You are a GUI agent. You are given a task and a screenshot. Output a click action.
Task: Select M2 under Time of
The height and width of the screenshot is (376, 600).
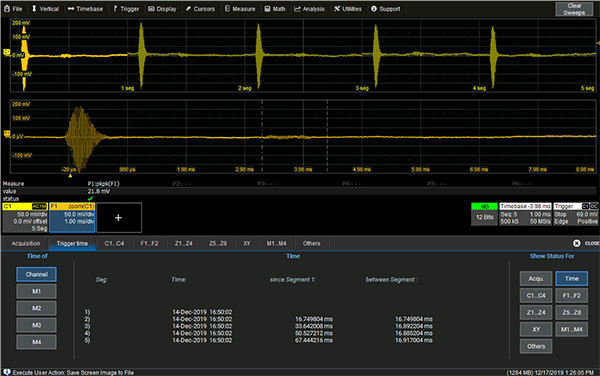coord(36,308)
